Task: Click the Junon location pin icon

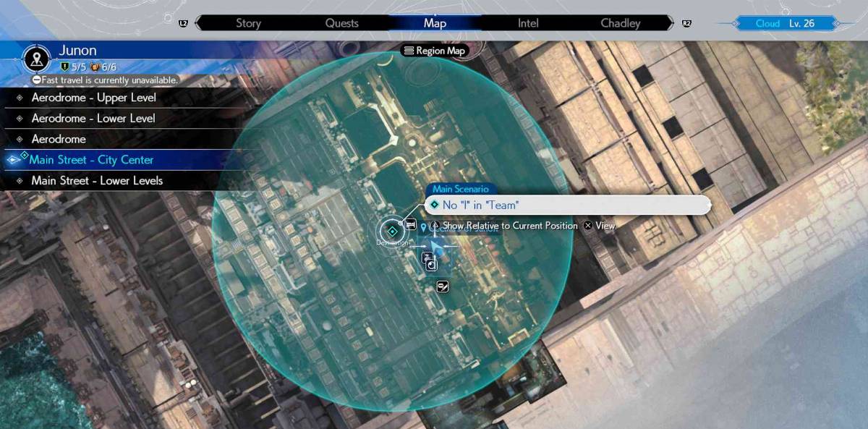Action: [35, 59]
